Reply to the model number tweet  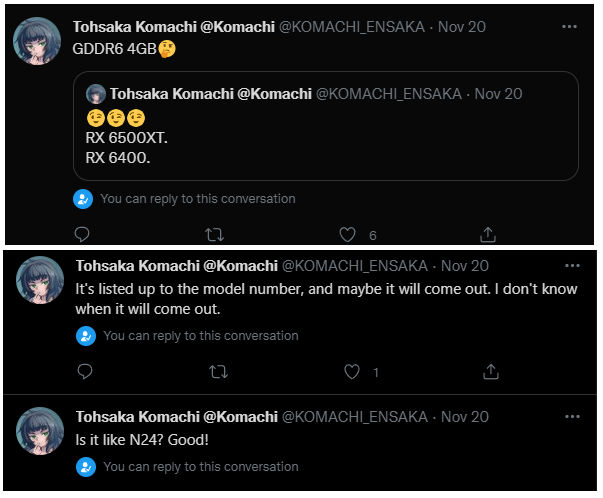click(85, 372)
